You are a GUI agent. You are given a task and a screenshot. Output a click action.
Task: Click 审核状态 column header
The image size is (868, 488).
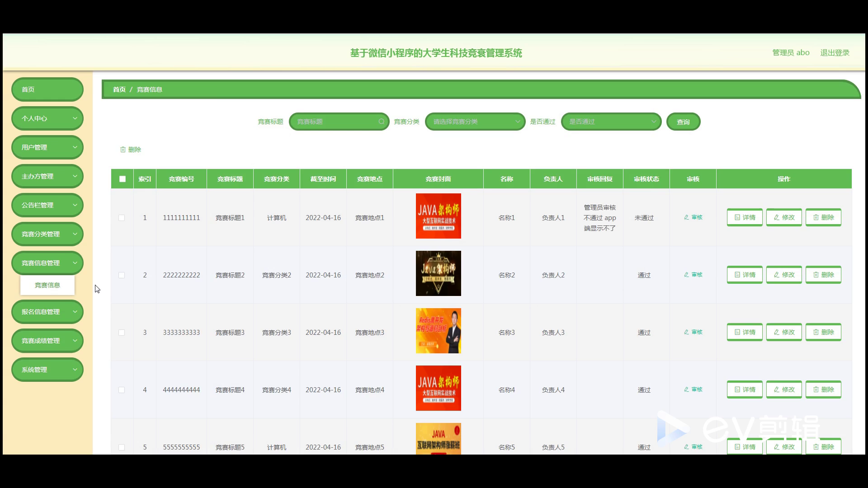tap(646, 179)
